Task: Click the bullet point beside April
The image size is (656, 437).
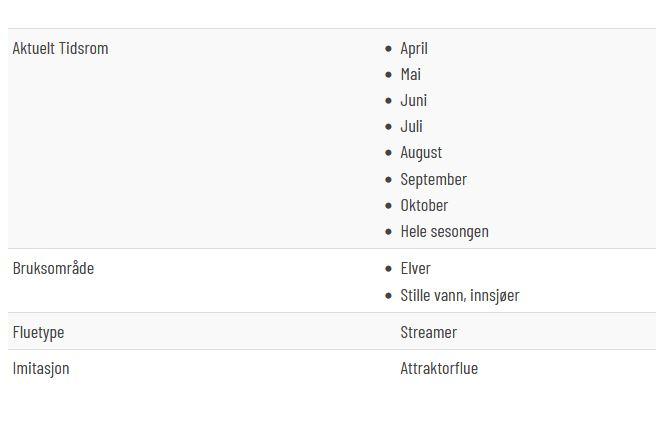Action: click(x=388, y=49)
